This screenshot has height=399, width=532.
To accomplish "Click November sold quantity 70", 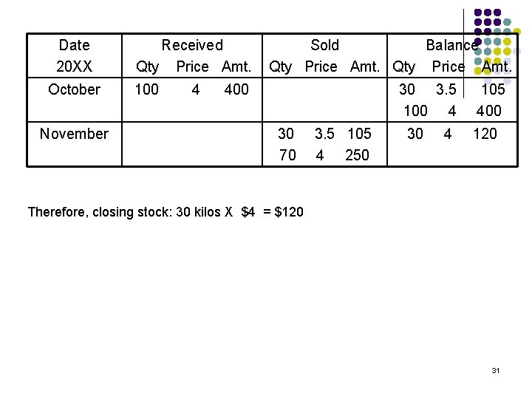I will point(287,155).
